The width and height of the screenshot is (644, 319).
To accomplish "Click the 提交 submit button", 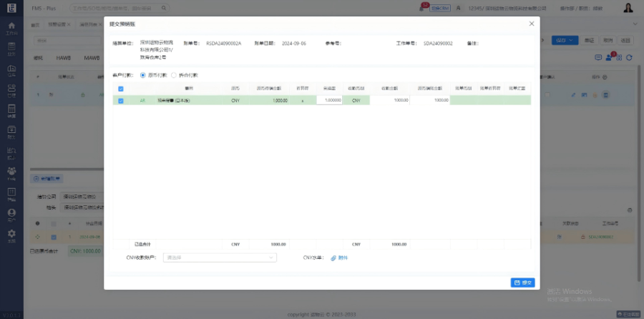I will (x=522, y=283).
